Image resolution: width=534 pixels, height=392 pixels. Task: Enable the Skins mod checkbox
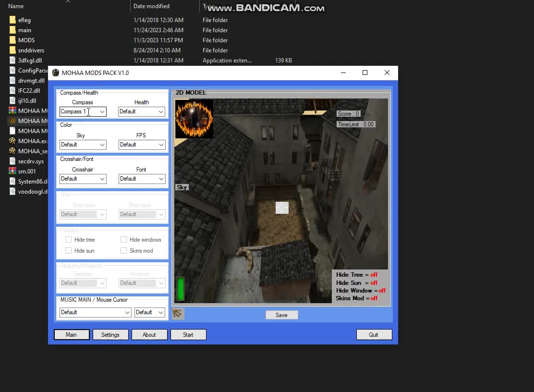[x=123, y=250]
